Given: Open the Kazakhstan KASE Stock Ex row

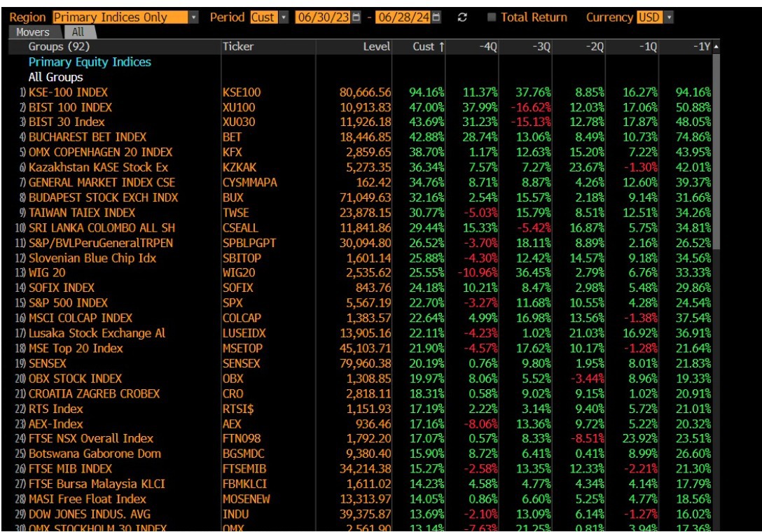Looking at the screenshot, I should click(x=360, y=167).
